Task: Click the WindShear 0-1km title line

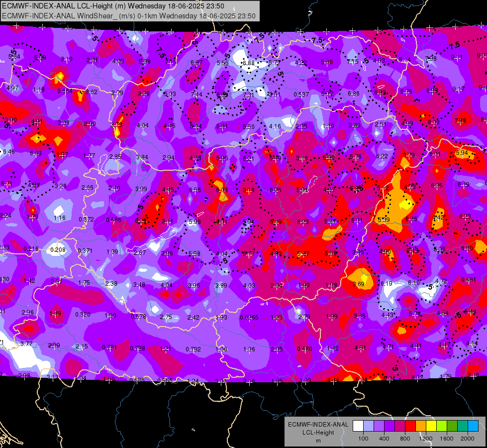Action: point(128,16)
